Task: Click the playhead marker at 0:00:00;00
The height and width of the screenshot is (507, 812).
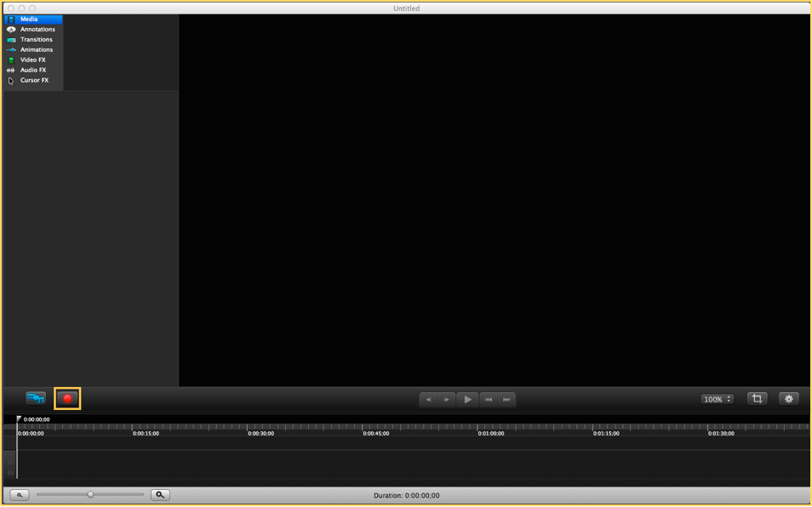Action: coord(19,419)
